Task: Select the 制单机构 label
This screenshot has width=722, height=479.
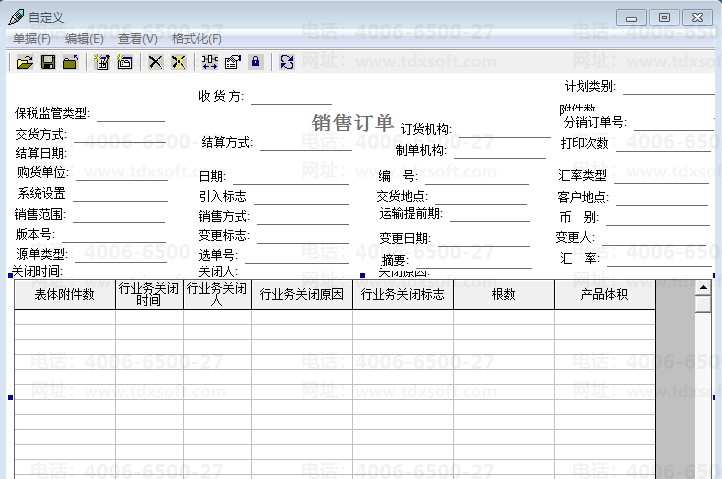Action: pyautogui.click(x=421, y=150)
